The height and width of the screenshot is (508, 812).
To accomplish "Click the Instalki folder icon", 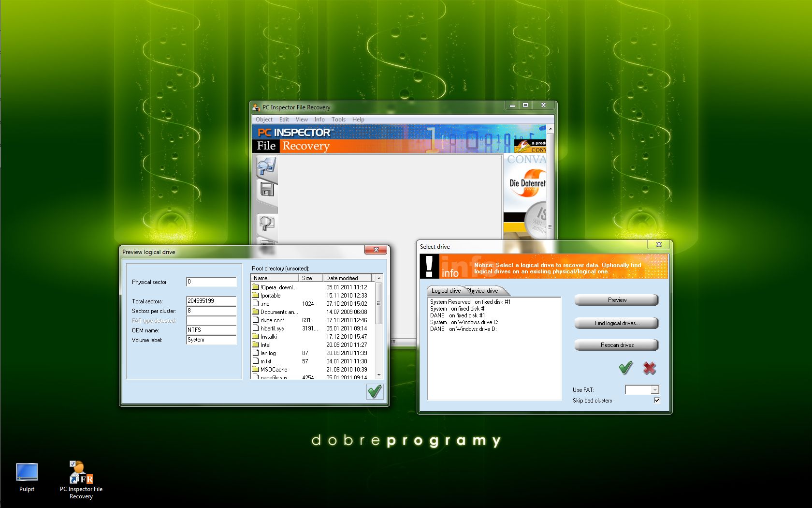I will click(x=256, y=336).
